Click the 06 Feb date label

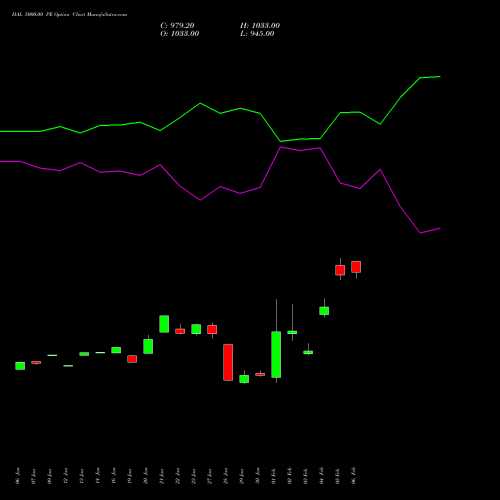[x=354, y=476]
